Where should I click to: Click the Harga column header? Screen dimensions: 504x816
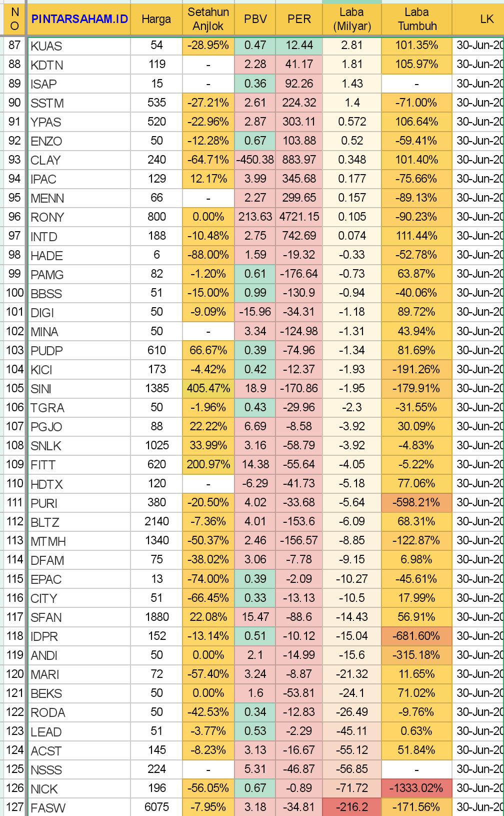156,19
